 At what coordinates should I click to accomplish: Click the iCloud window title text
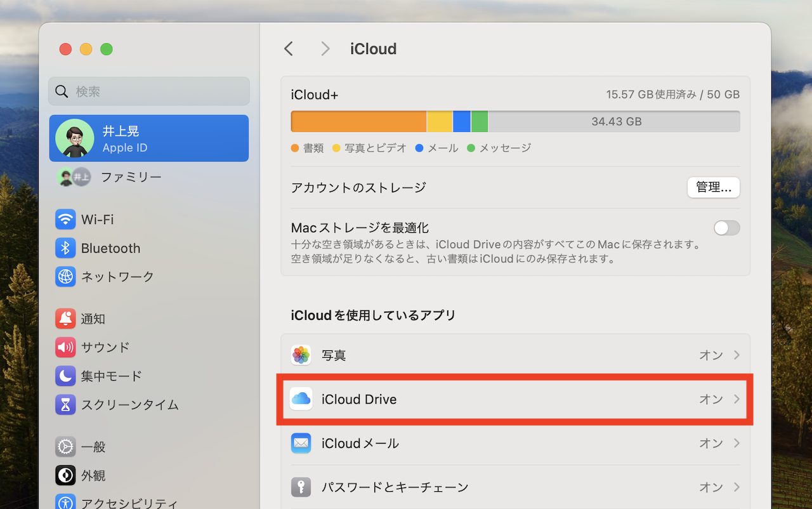tap(374, 49)
